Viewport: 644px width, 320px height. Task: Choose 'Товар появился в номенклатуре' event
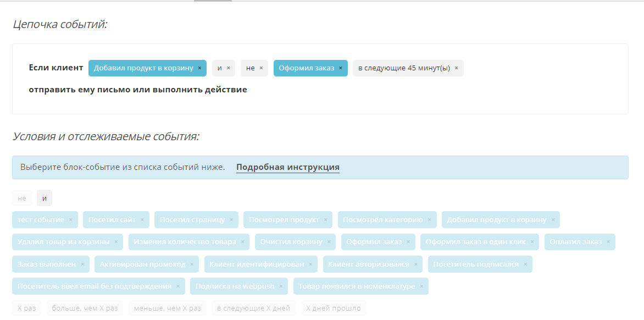point(356,286)
